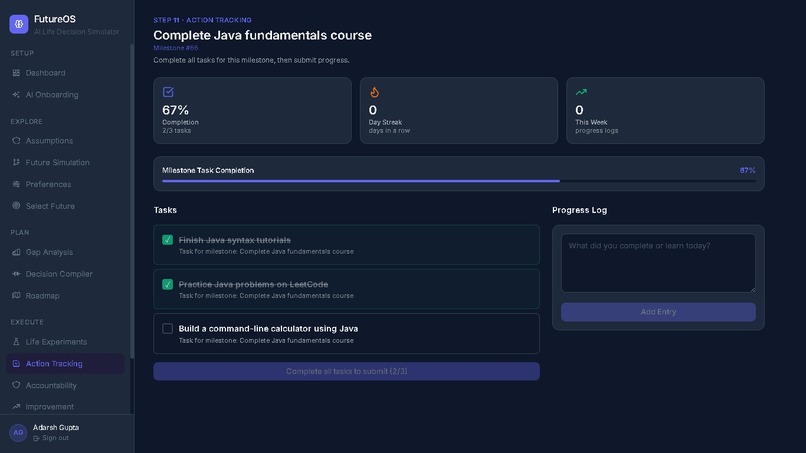806x453 pixels.
Task: Click the Add Entry button
Action: click(658, 312)
